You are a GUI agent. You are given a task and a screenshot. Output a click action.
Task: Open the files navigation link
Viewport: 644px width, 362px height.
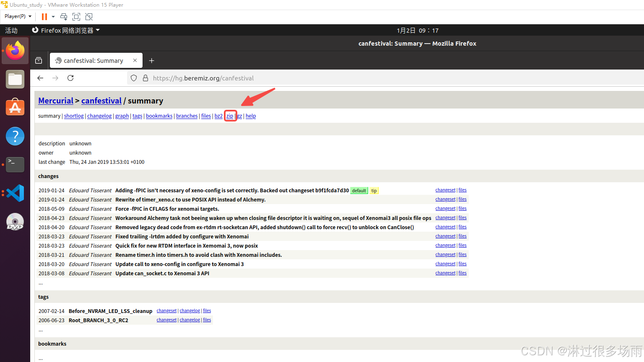[206, 116]
